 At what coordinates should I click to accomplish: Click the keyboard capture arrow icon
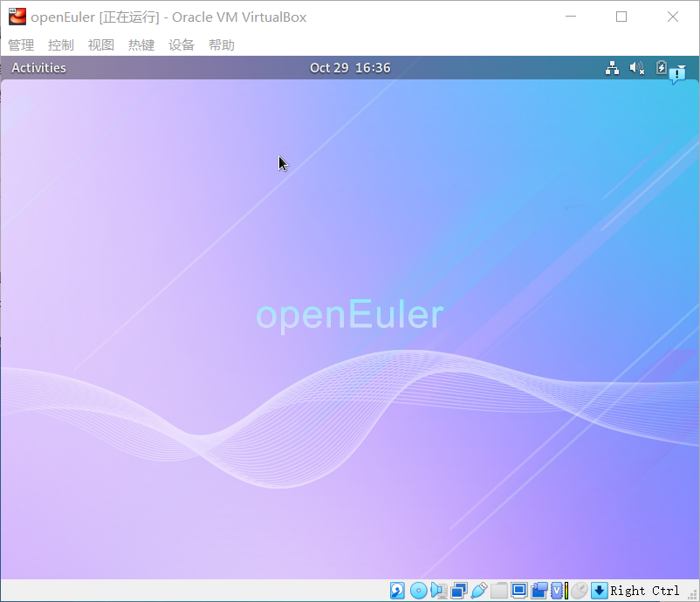600,591
